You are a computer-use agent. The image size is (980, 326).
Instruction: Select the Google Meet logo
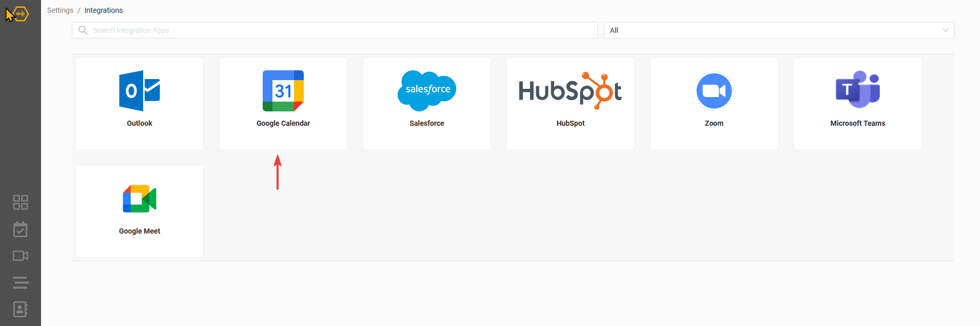(140, 199)
